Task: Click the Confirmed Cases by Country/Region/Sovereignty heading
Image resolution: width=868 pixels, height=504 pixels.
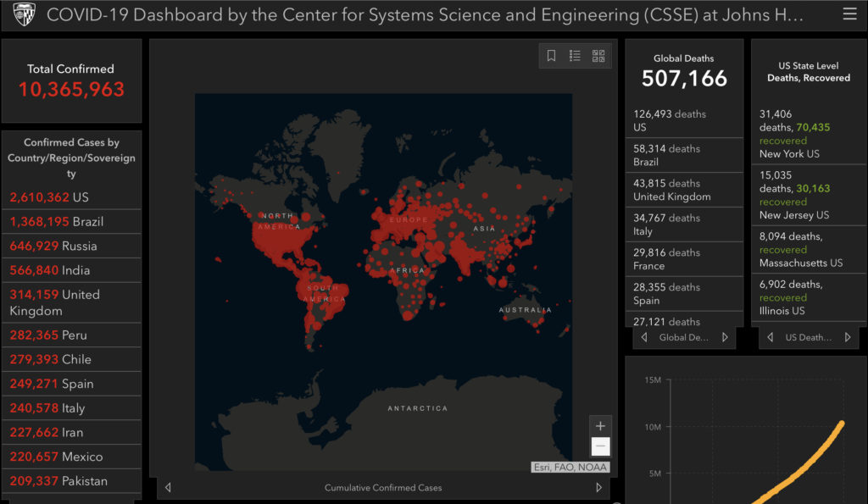Action: 71,158
